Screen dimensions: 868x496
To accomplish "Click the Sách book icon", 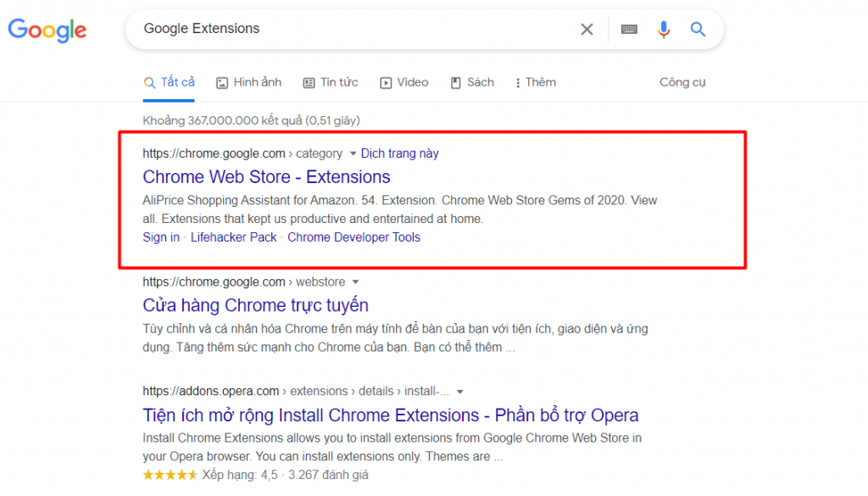I will [x=455, y=83].
